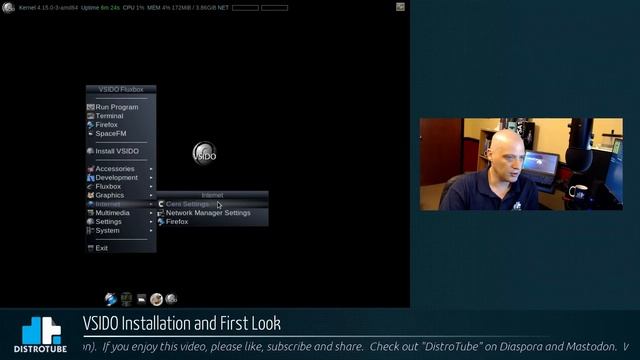Click the Multimedia menu label

(x=113, y=213)
